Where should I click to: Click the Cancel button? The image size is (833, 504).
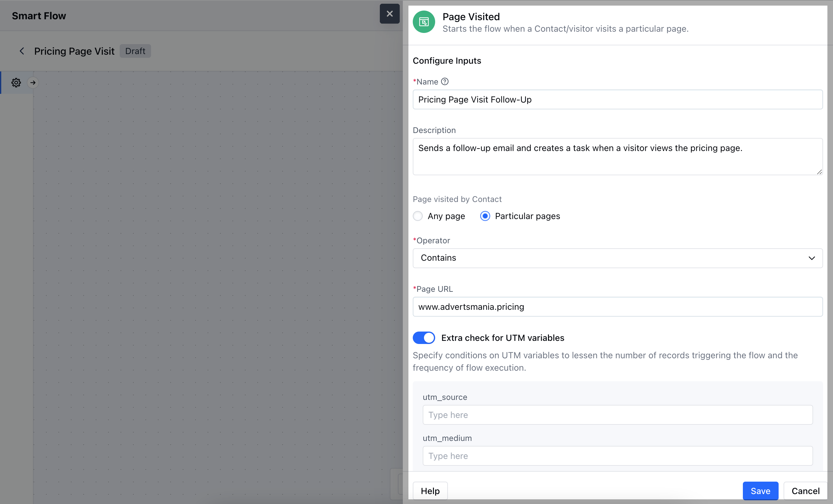(805, 491)
